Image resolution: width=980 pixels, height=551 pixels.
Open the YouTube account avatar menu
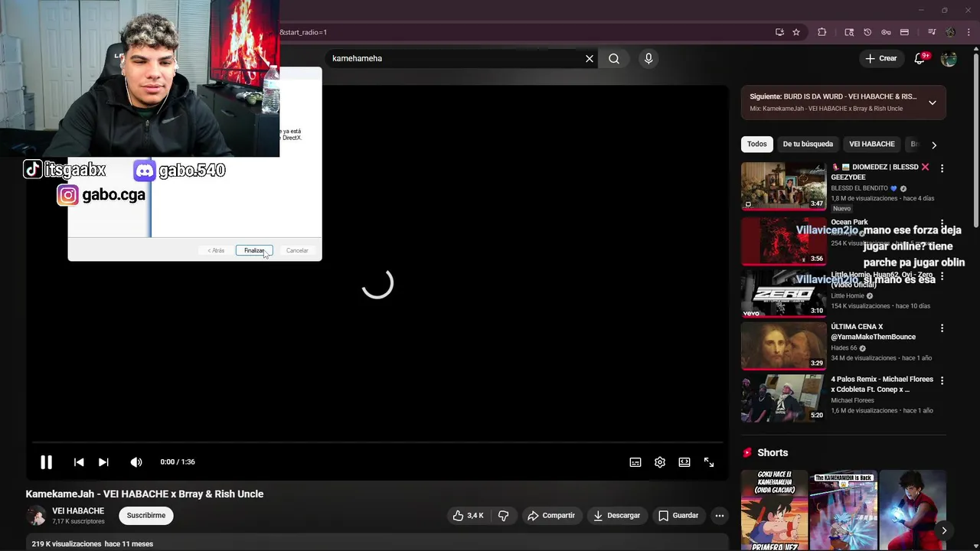click(x=949, y=59)
